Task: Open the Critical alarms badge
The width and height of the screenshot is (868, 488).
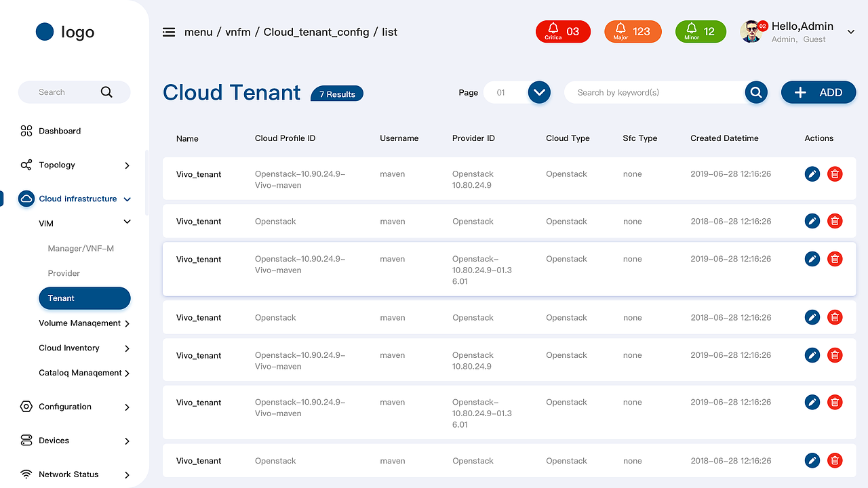Action: coord(563,32)
